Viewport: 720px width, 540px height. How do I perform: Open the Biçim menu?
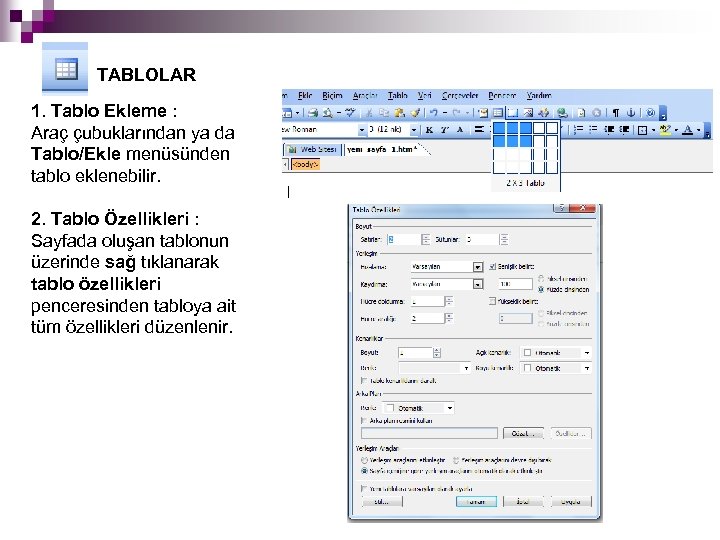pos(332,96)
